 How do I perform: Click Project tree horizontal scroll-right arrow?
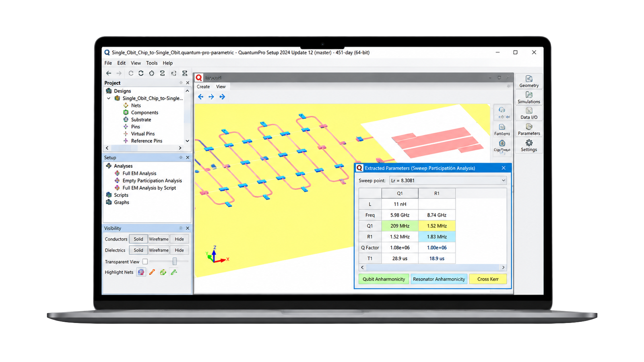coord(180,148)
